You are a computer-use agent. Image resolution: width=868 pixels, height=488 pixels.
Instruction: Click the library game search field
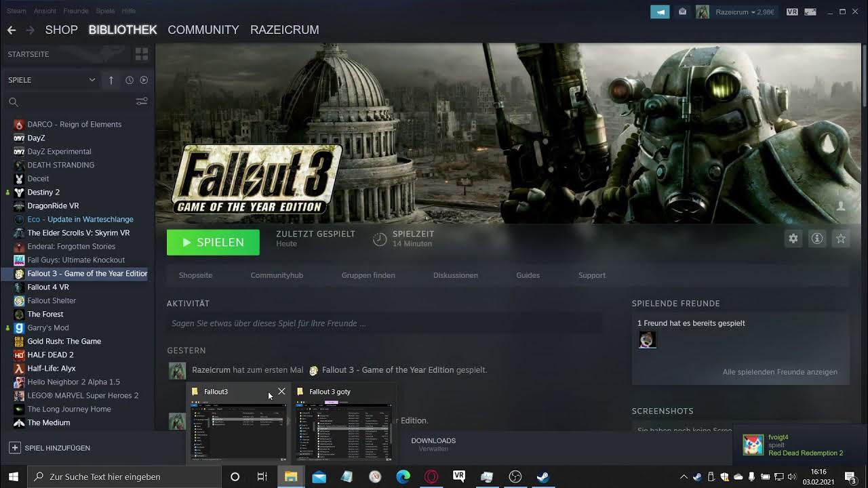[x=71, y=102]
